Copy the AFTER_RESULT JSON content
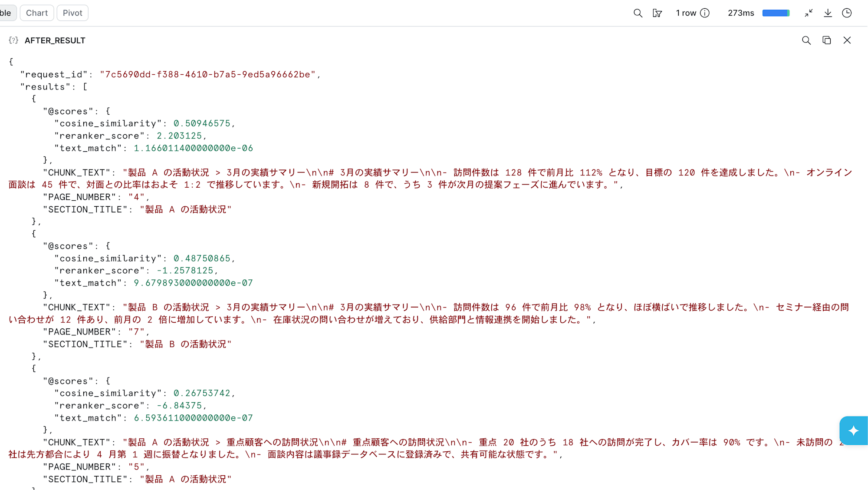868x490 pixels. [827, 40]
